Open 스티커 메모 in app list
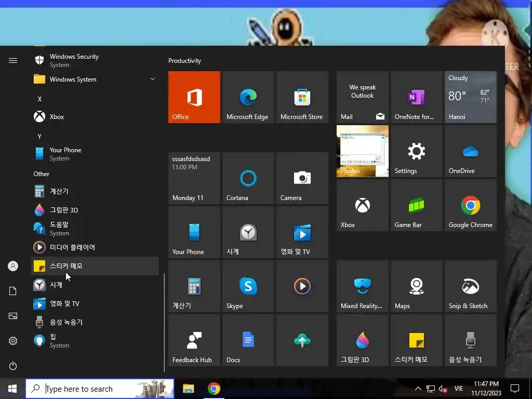 (x=95, y=266)
